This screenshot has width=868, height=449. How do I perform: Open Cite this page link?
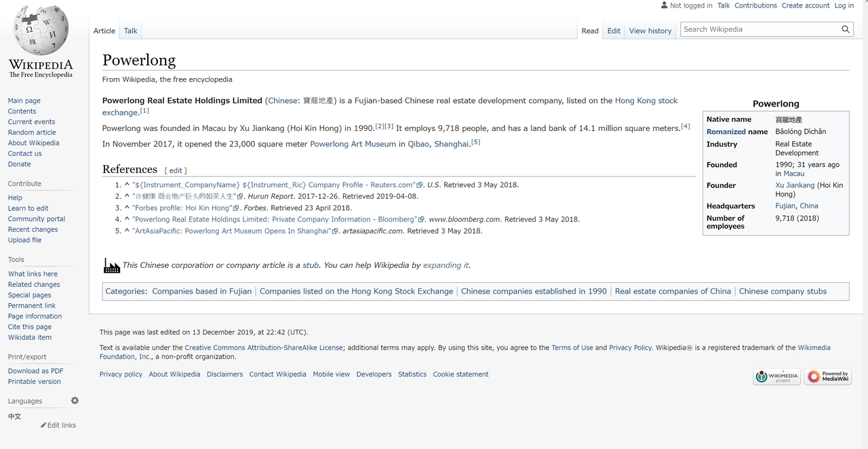(x=30, y=327)
